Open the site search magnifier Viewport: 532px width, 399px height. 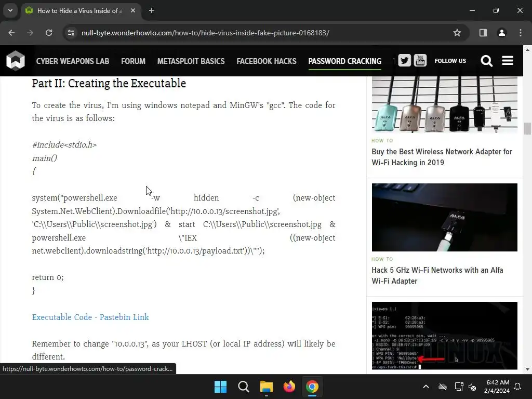(486, 61)
